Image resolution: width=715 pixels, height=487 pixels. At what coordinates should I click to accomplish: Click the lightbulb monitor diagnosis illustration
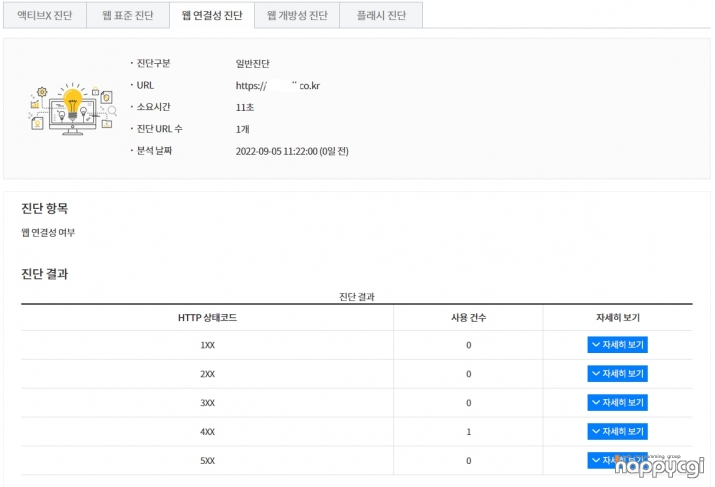pyautogui.click(x=73, y=109)
